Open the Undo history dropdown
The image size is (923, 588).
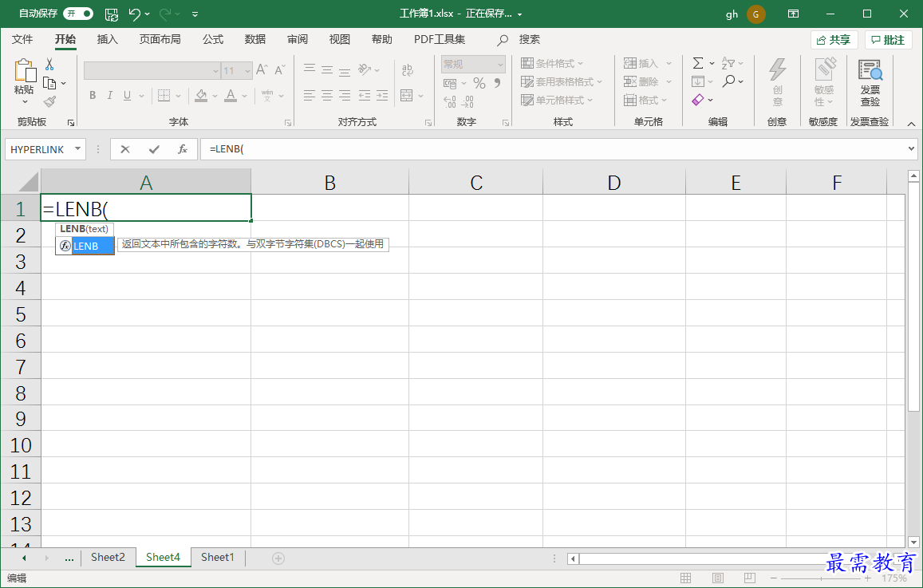pyautogui.click(x=147, y=14)
